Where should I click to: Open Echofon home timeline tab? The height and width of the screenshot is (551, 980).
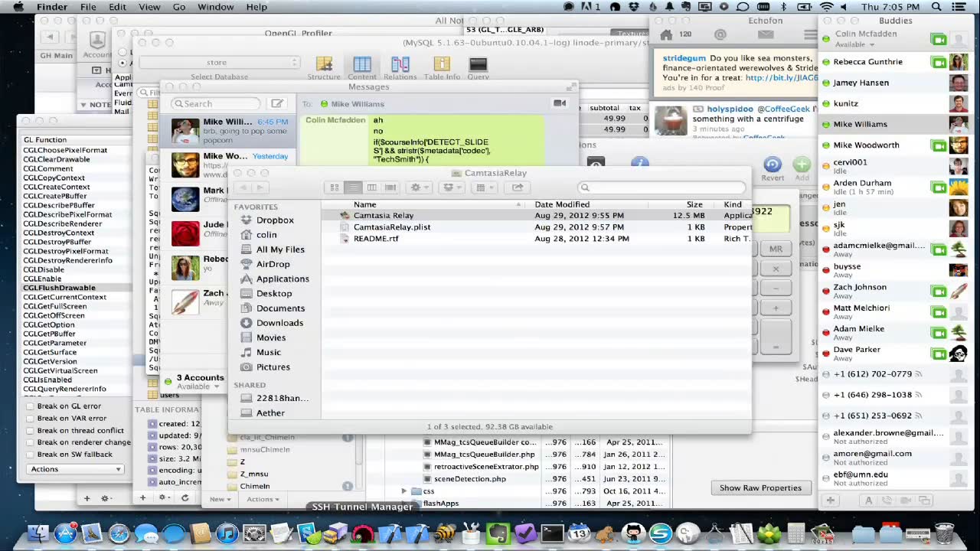point(665,34)
